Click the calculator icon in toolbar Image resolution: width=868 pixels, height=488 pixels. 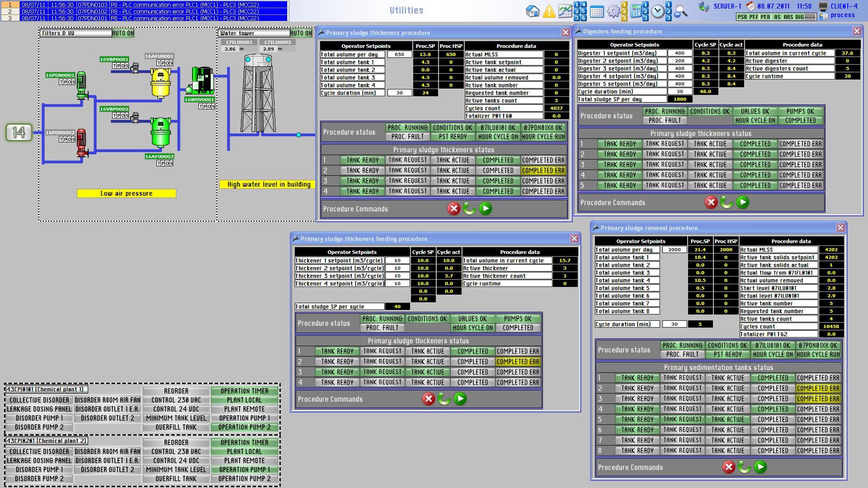(x=636, y=11)
